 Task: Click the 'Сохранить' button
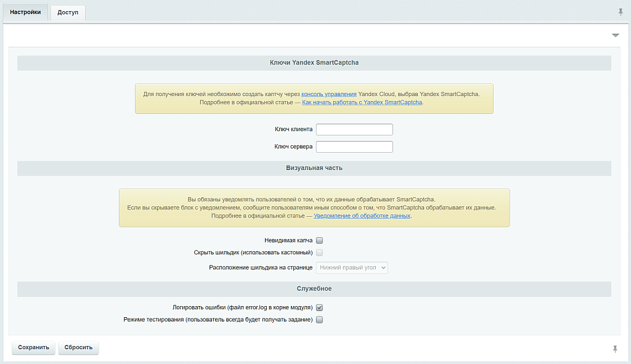click(33, 347)
